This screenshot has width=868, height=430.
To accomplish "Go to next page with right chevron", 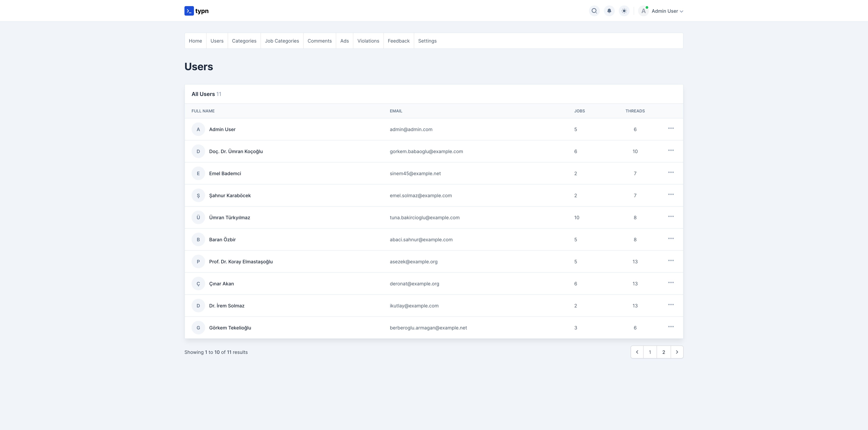I will [x=677, y=352].
